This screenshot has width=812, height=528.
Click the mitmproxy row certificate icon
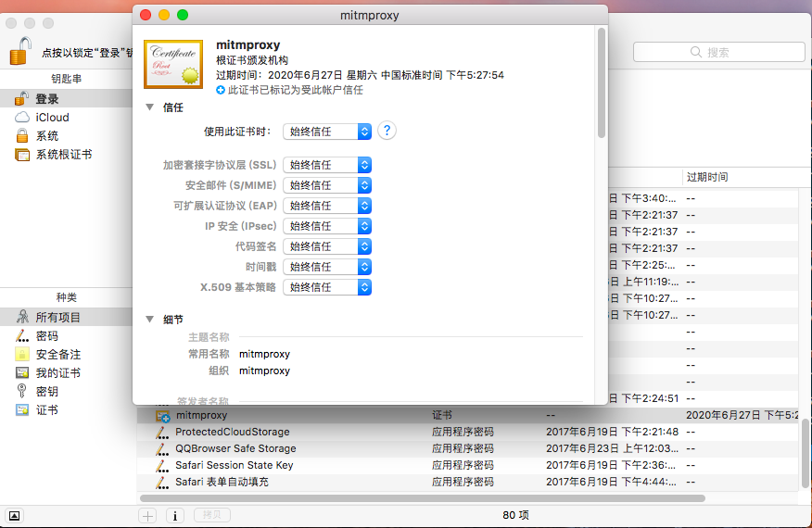[162, 416]
